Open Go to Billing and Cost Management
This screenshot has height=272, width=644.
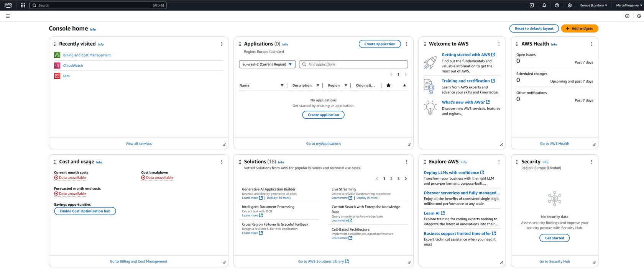(139, 262)
